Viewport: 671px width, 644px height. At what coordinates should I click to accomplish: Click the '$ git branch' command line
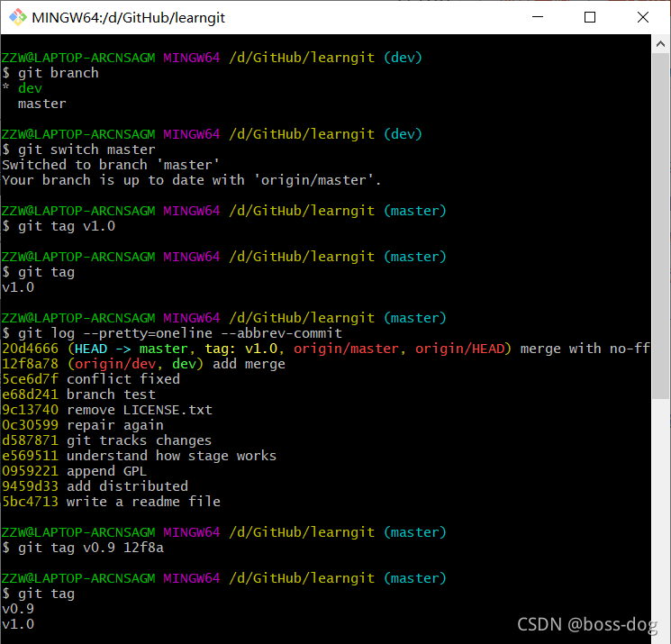click(x=50, y=73)
